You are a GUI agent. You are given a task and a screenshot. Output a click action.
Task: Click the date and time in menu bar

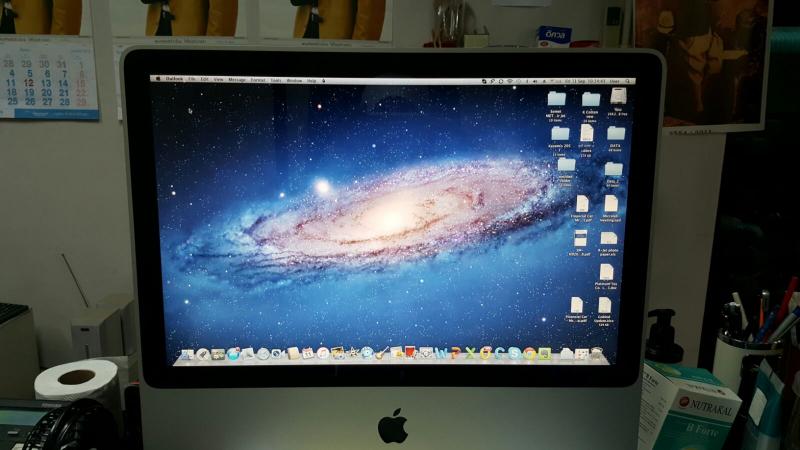[585, 81]
